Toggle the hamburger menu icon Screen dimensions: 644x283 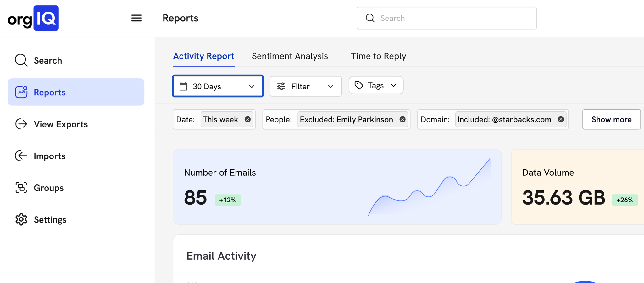[136, 18]
